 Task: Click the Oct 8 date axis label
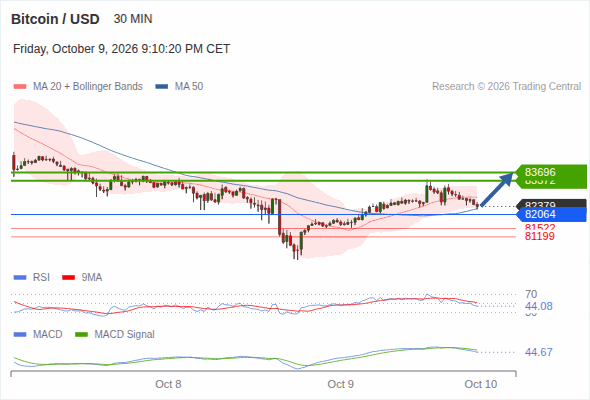point(168,384)
